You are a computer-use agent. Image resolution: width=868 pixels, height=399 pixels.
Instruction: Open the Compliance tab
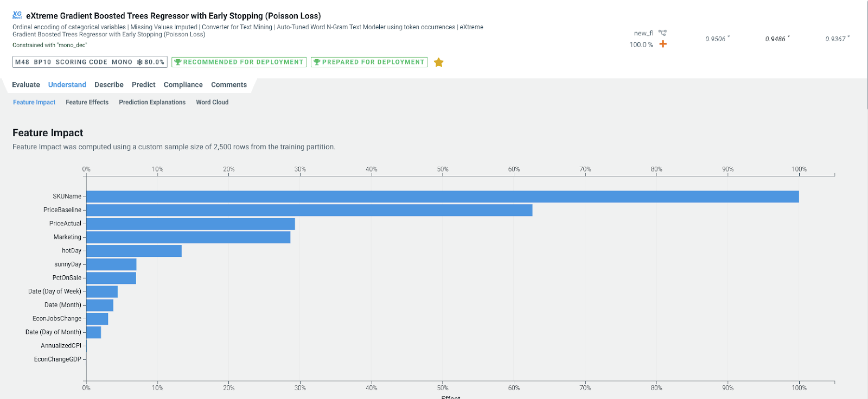coord(183,85)
